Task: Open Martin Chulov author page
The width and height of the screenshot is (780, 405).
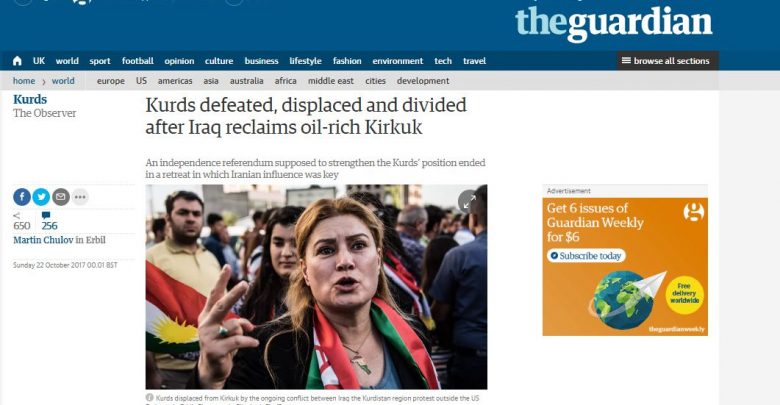Action: (x=43, y=240)
